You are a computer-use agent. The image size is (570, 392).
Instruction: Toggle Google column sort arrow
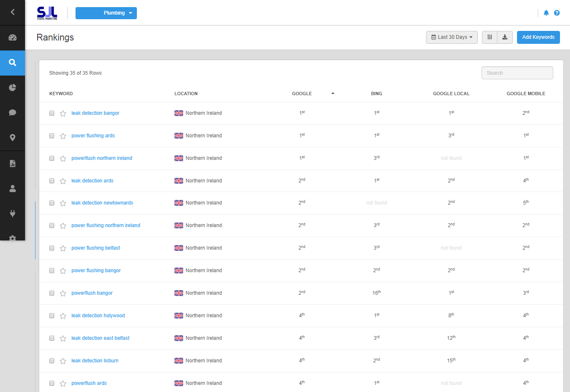333,94
